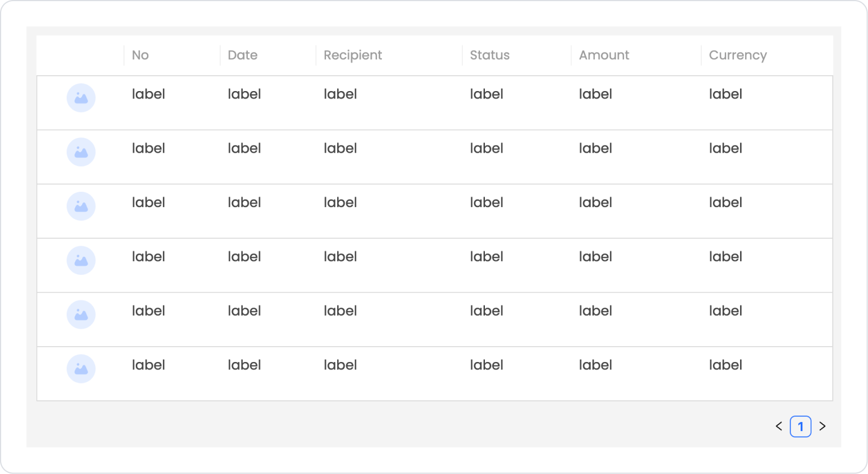Click the Status label in the third row

coord(487,202)
